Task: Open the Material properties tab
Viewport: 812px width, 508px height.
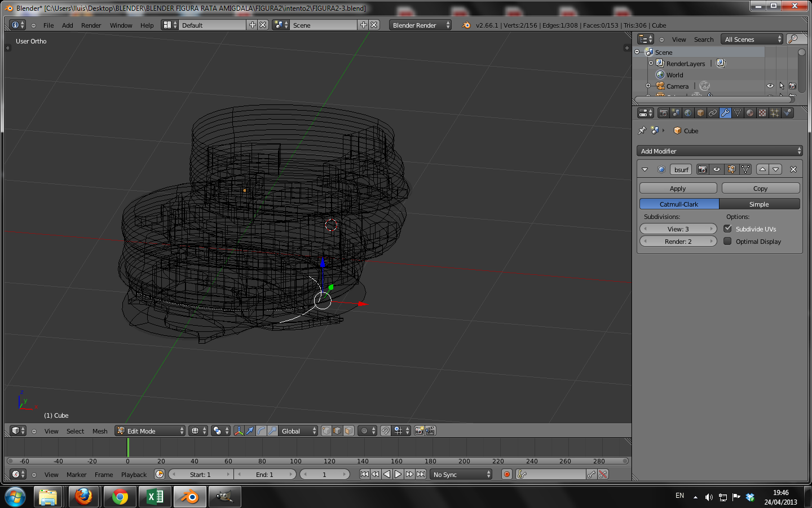Action: point(750,113)
